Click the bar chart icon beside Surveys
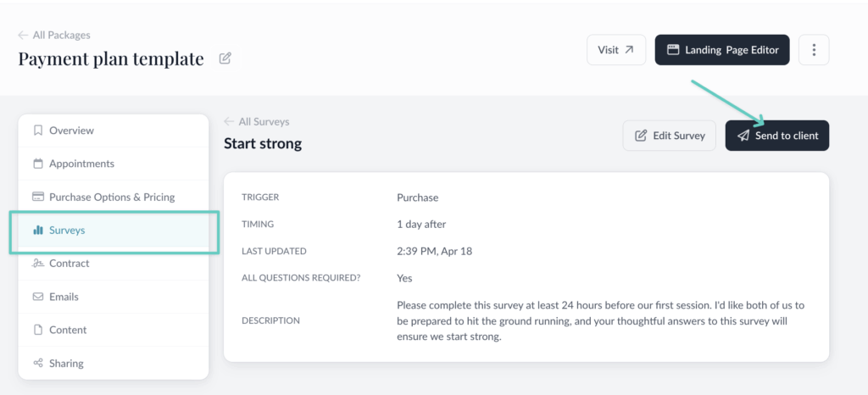This screenshot has width=868, height=395. (x=37, y=230)
